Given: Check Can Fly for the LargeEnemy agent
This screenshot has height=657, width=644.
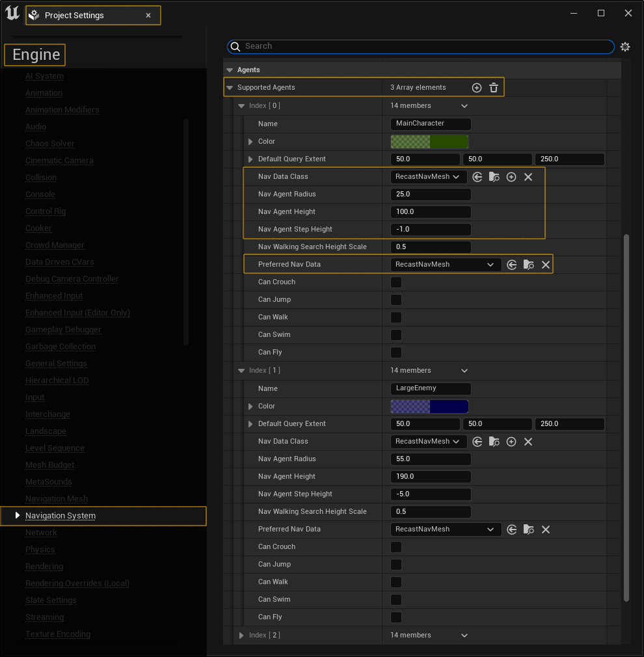Looking at the screenshot, I should click(396, 617).
